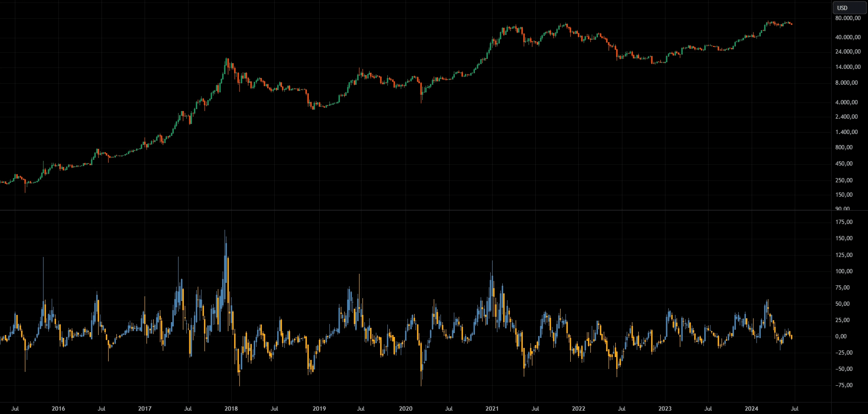The image size is (868, 414).
Task: Click the 2016 label on time axis
Action: [x=58, y=409]
